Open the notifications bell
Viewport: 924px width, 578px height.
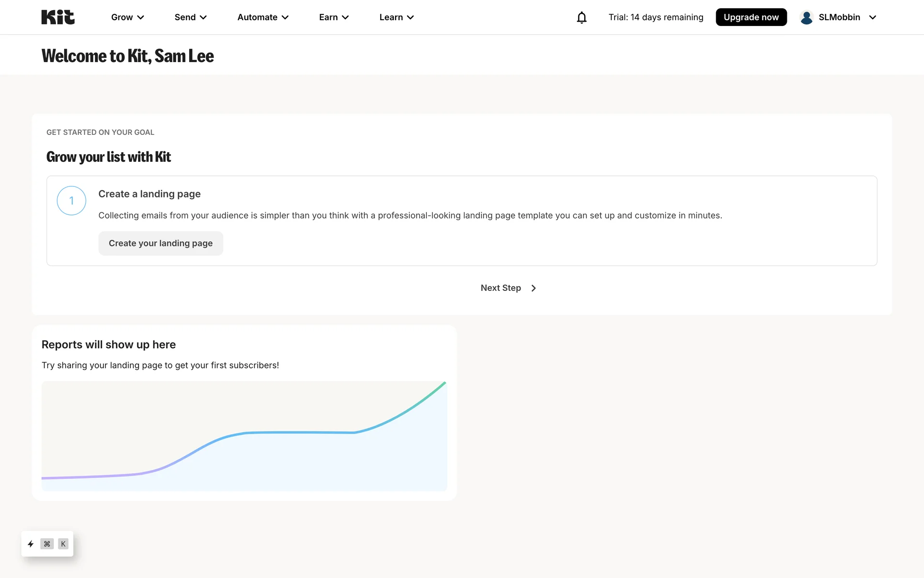pyautogui.click(x=581, y=17)
